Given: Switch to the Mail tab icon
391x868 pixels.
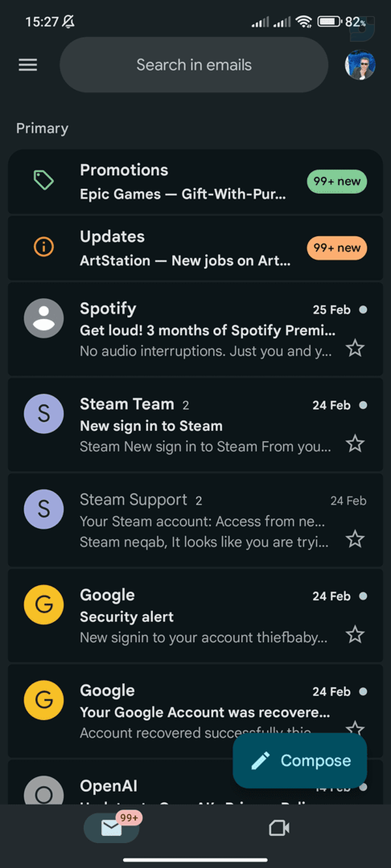Looking at the screenshot, I should tap(111, 828).
